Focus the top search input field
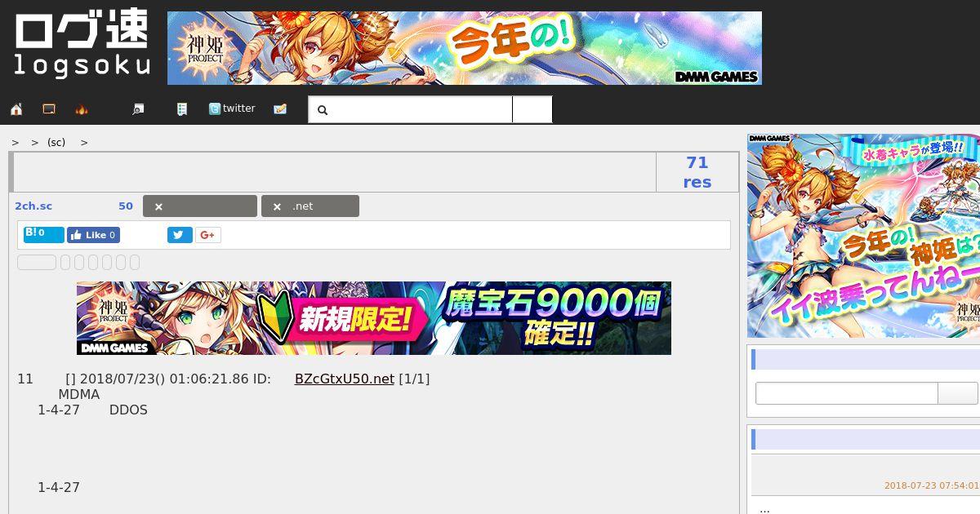 coord(410,109)
